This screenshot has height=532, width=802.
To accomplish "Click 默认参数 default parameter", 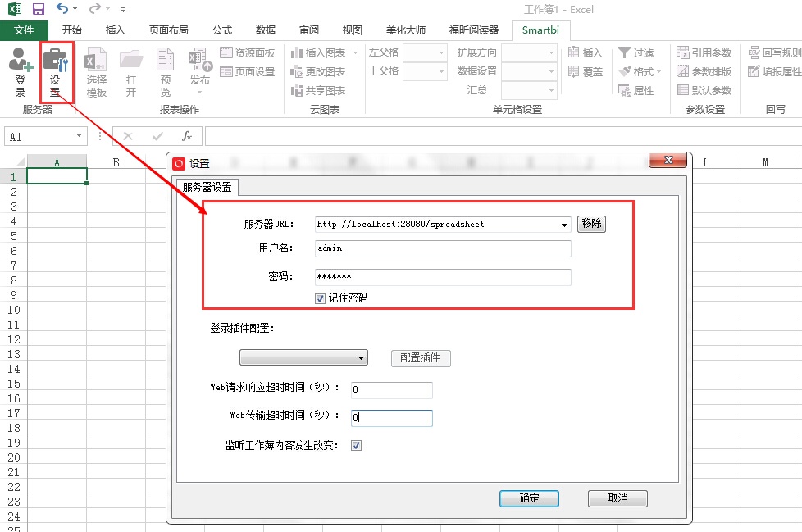I will click(x=704, y=90).
